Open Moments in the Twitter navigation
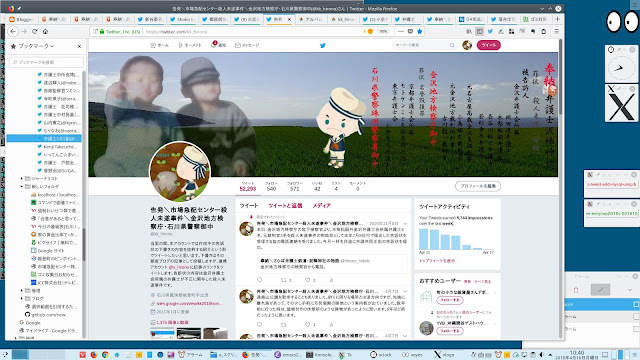The height and width of the screenshot is (360, 640). pyautogui.click(x=190, y=45)
